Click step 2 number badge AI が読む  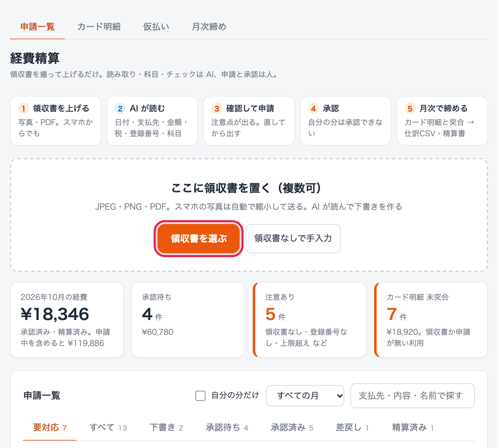point(120,109)
